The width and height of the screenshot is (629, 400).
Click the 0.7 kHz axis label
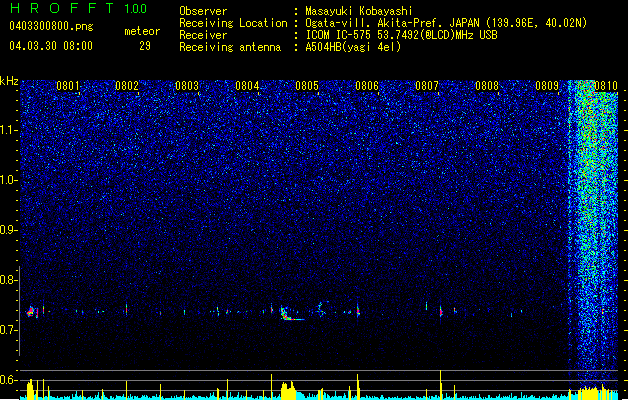tap(8, 330)
